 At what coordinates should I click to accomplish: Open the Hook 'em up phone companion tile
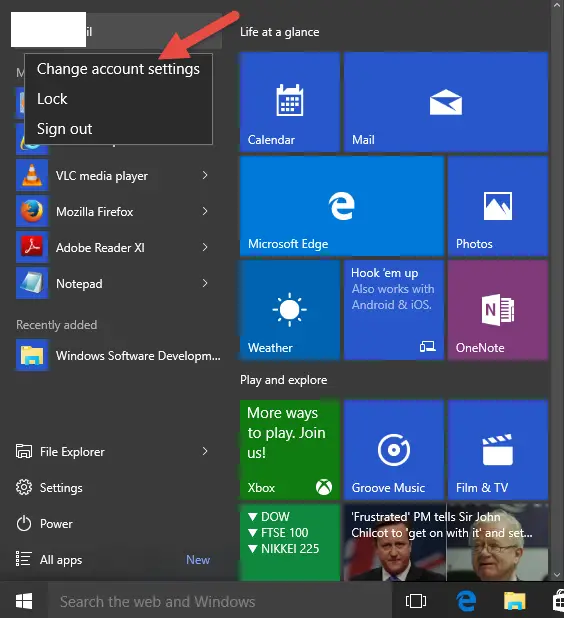pyautogui.click(x=394, y=310)
